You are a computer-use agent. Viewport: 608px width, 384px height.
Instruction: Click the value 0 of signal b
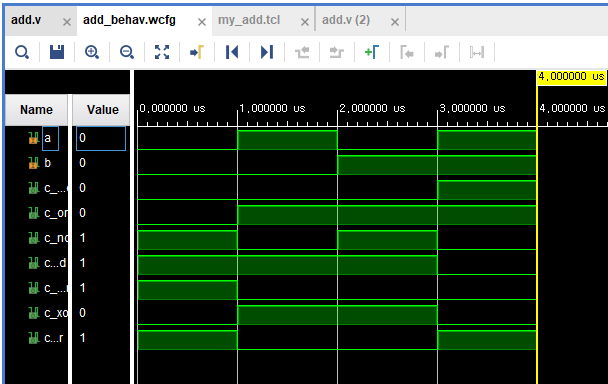click(82, 163)
